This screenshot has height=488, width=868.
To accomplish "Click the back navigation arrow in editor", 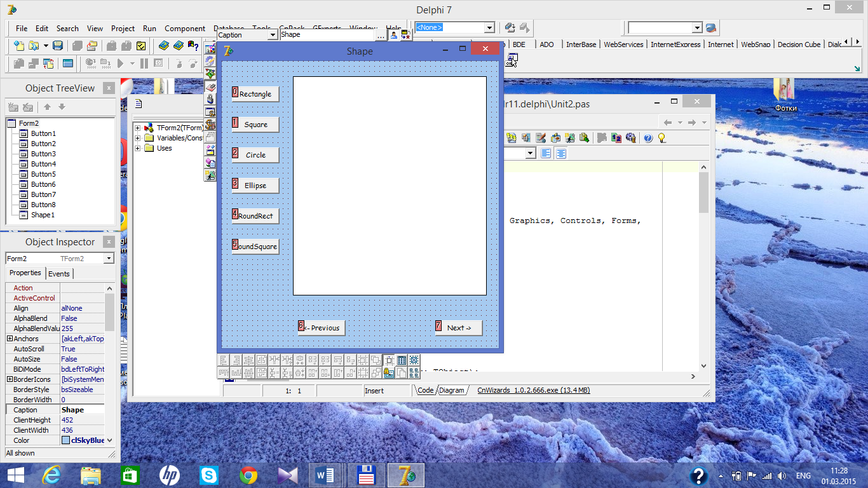I will [x=667, y=123].
